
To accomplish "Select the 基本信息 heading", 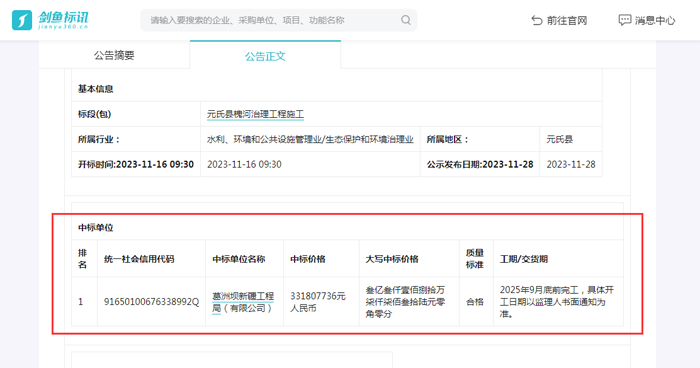I will pyautogui.click(x=96, y=89).
